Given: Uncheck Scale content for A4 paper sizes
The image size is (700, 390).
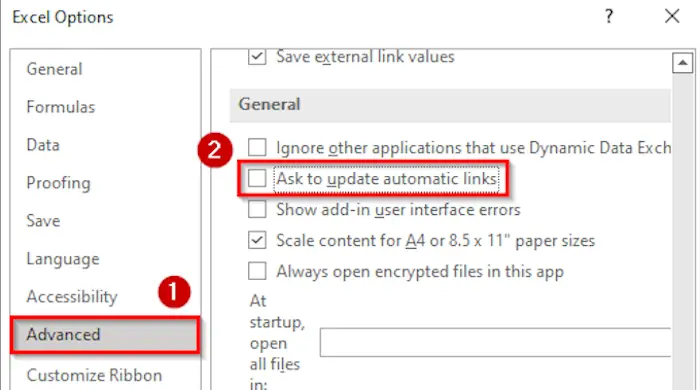Looking at the screenshot, I should click(x=257, y=241).
